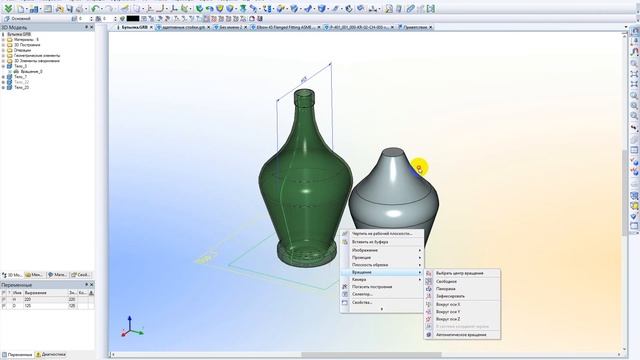Screen dimensions: 640x360
Task: Open the Изображение submenu
Action: 382,250
